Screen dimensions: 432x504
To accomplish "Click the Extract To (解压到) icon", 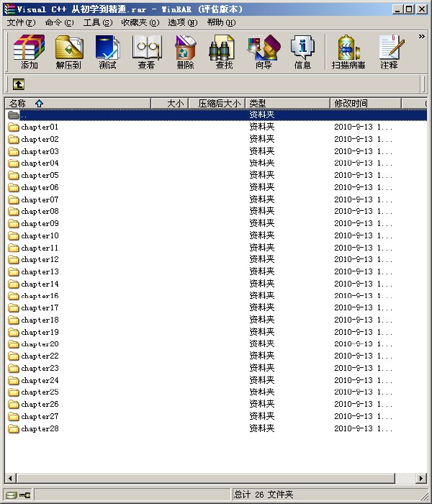I will (68, 52).
